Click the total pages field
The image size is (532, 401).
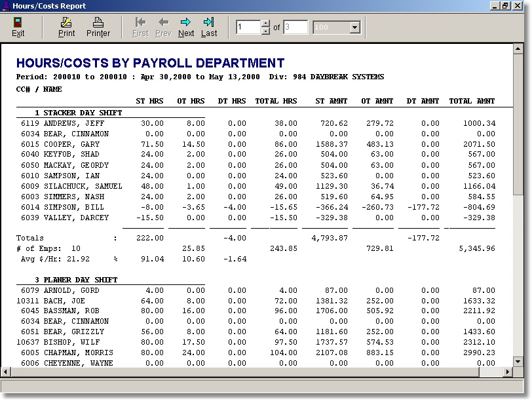(295, 27)
